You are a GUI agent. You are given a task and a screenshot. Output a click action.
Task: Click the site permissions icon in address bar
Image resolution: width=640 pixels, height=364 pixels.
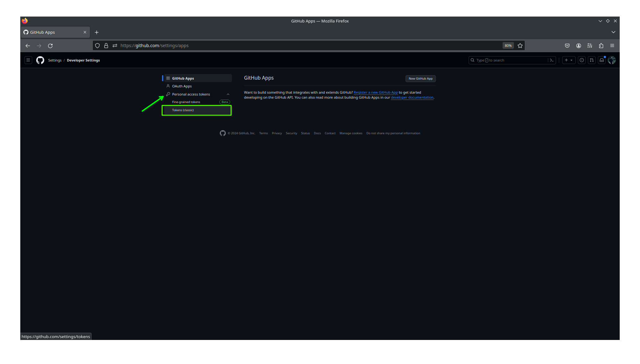(115, 46)
